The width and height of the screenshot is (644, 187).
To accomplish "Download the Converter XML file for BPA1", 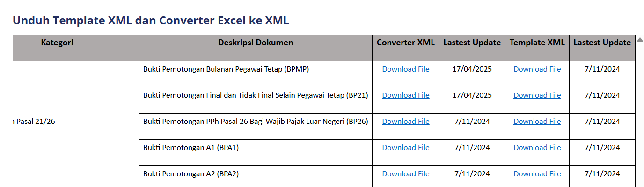I will [x=405, y=148].
